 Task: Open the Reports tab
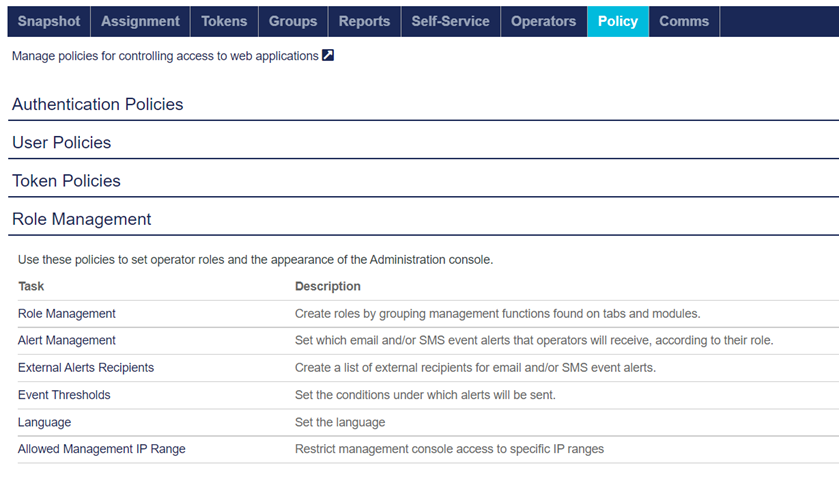(364, 21)
